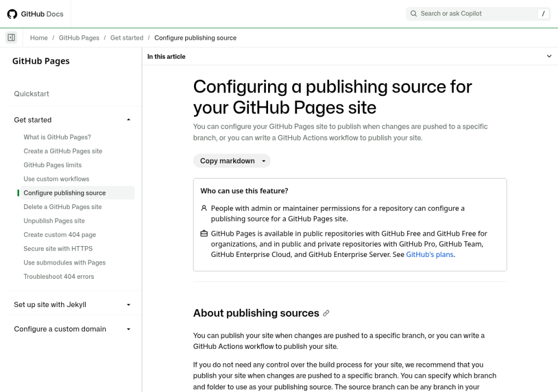The height and width of the screenshot is (392, 558).
Task: Open the Copy markdown dropdown arrow
Action: [x=264, y=161]
